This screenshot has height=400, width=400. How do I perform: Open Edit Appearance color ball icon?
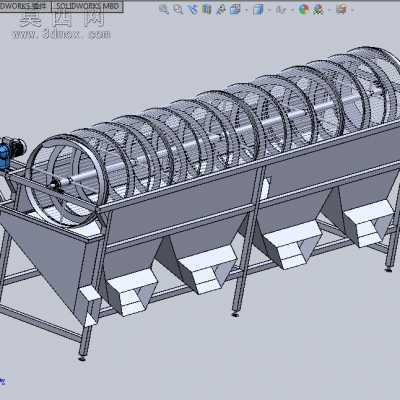click(303, 9)
